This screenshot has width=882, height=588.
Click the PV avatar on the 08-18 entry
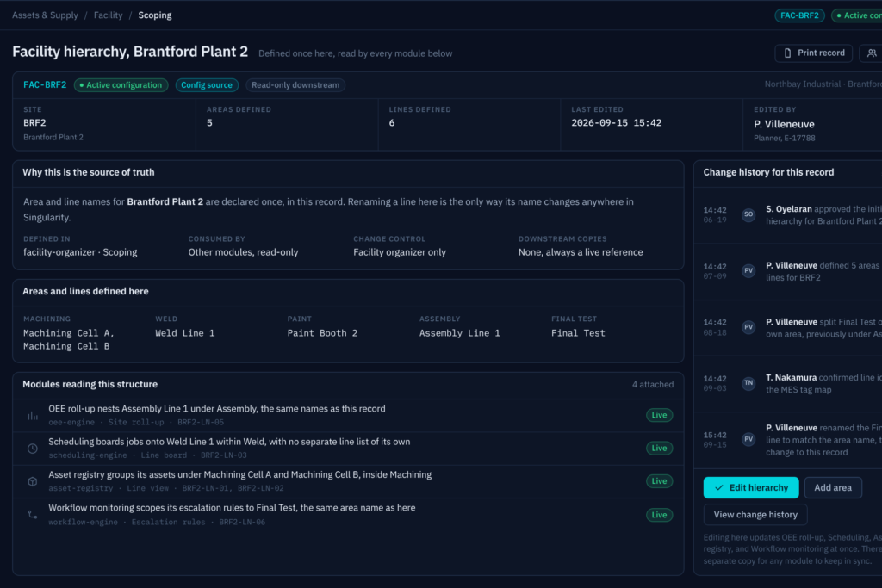click(748, 326)
